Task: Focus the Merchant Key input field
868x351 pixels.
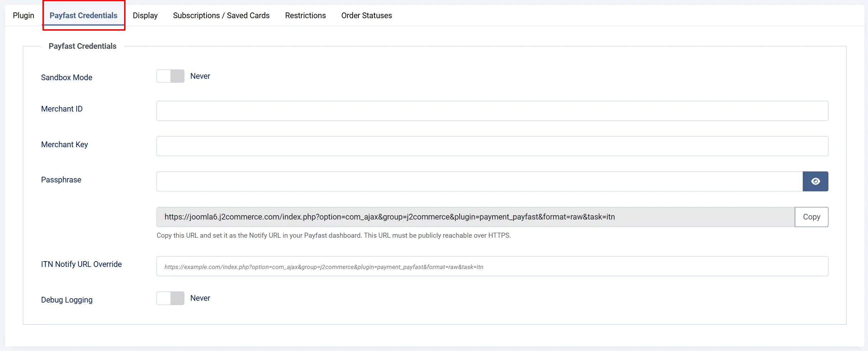Action: [492, 146]
